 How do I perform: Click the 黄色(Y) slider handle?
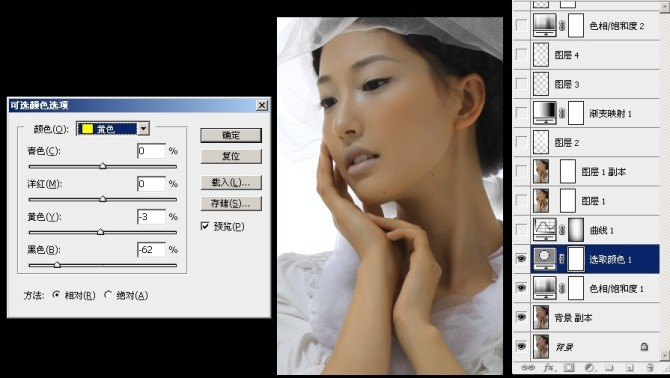point(100,231)
